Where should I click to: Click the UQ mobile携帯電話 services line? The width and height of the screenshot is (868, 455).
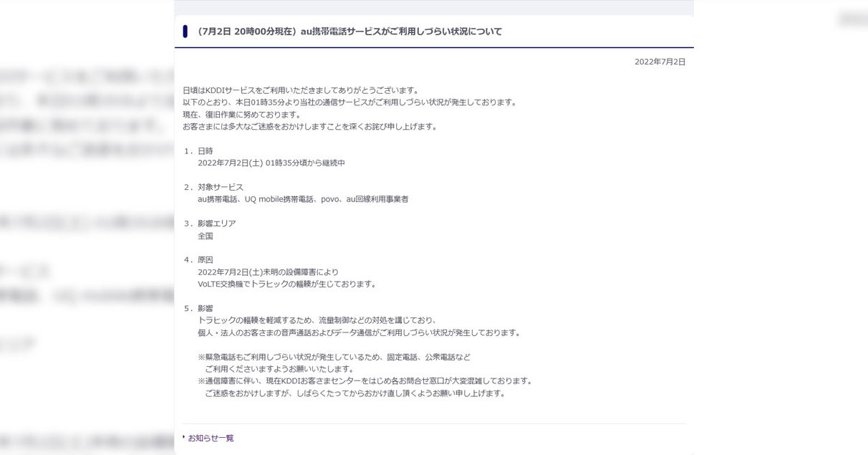(x=303, y=199)
